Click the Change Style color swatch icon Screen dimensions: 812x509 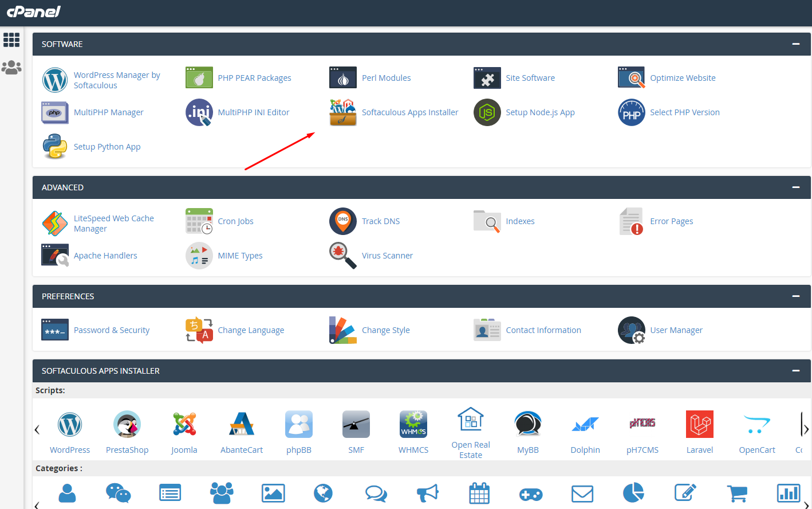pos(343,330)
